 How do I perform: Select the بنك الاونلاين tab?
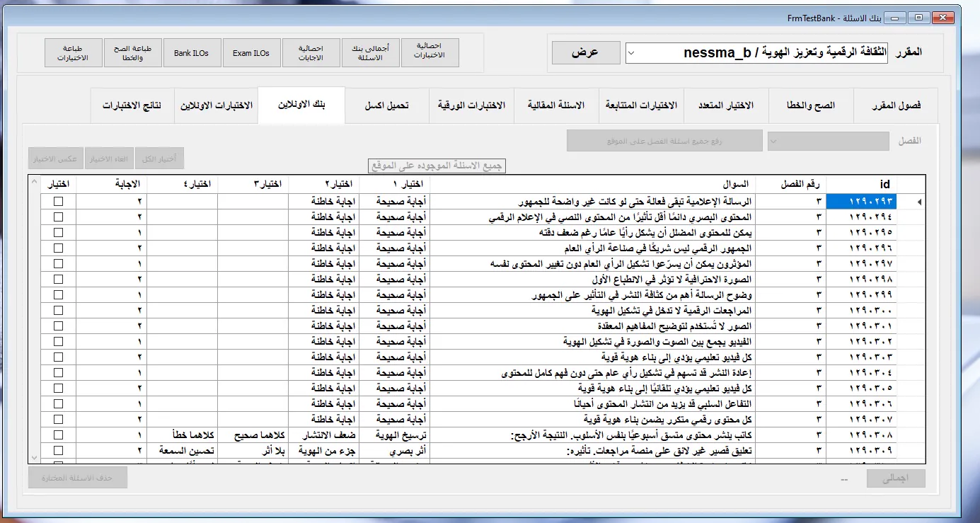[301, 104]
